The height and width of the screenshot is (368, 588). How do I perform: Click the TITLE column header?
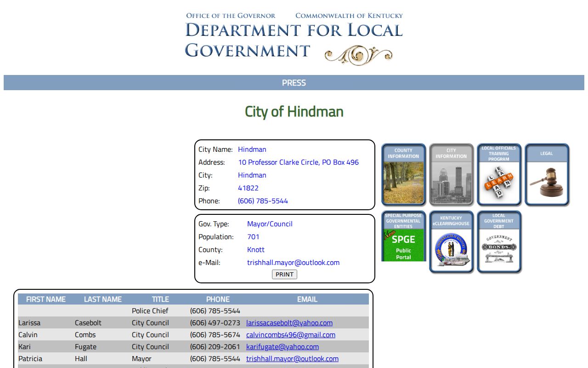coord(160,299)
